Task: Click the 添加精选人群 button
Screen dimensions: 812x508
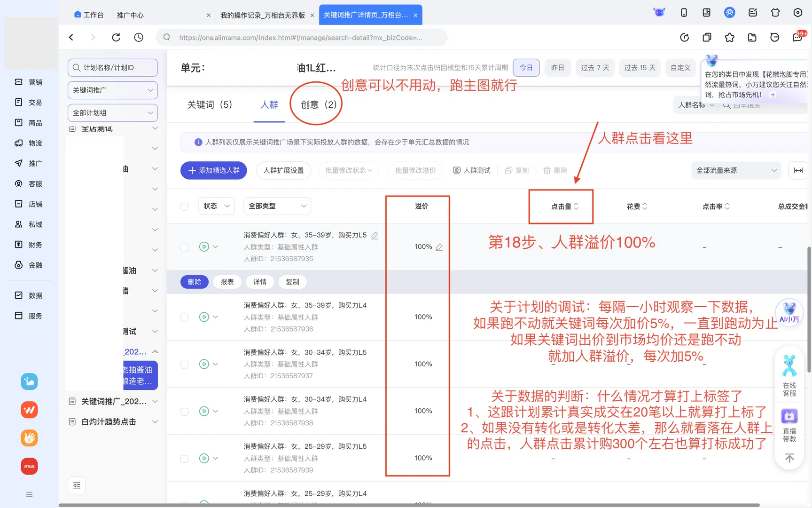Action: point(213,170)
